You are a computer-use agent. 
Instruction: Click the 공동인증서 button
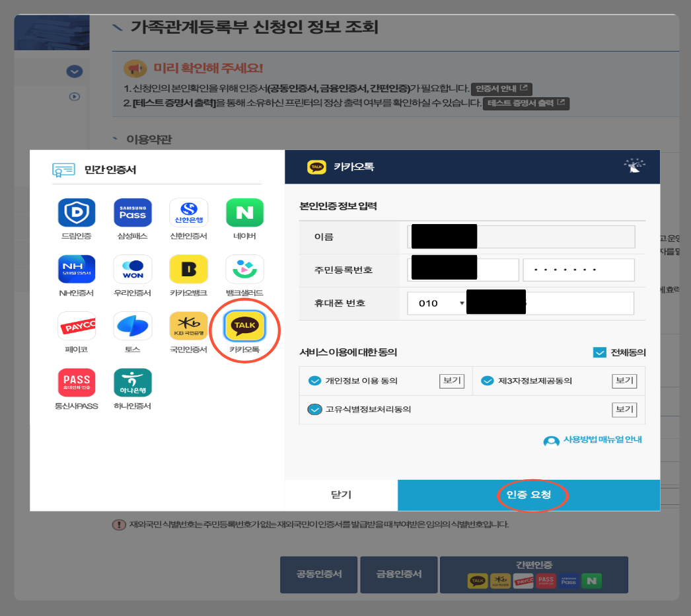coord(318,574)
